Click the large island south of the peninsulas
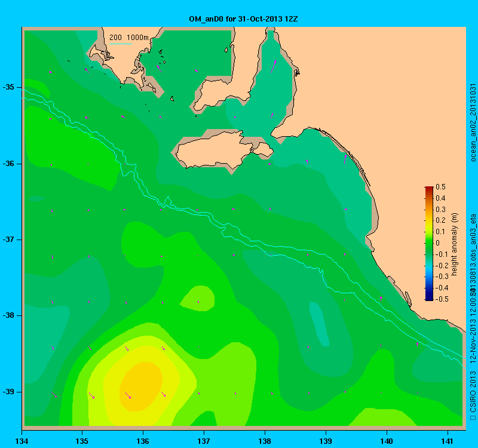Screen dimensions: 478x448 (224, 149)
